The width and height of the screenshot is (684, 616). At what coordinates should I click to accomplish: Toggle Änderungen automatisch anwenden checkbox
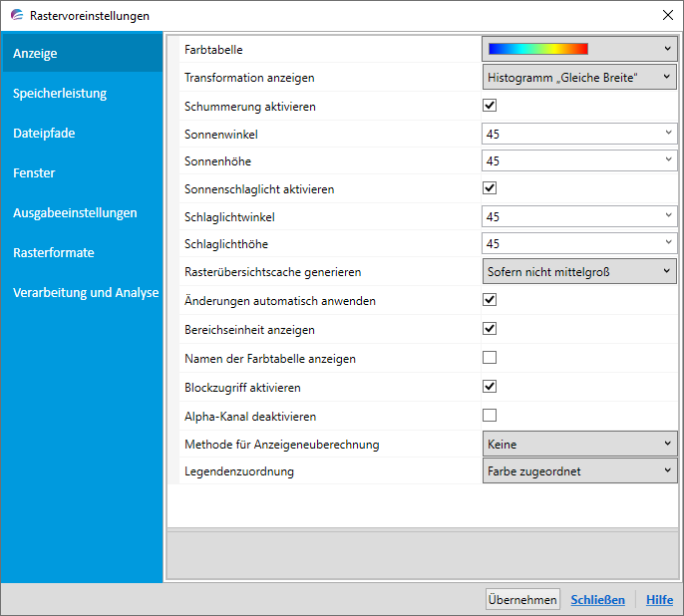pos(490,300)
